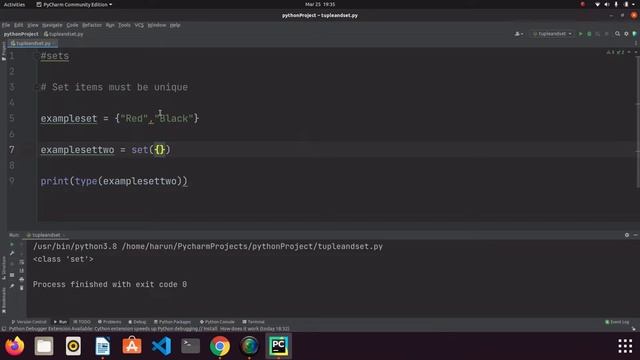Open Problems tool window
640x360 pixels.
tap(109, 322)
